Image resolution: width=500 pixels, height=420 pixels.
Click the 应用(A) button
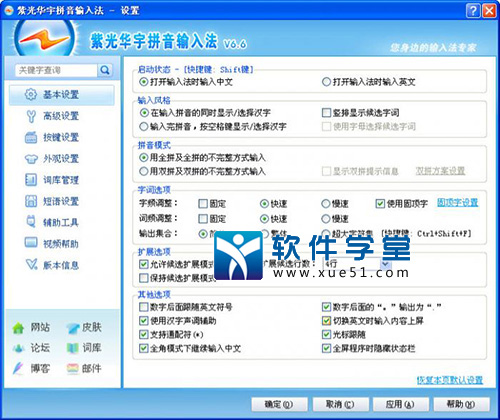click(400, 405)
